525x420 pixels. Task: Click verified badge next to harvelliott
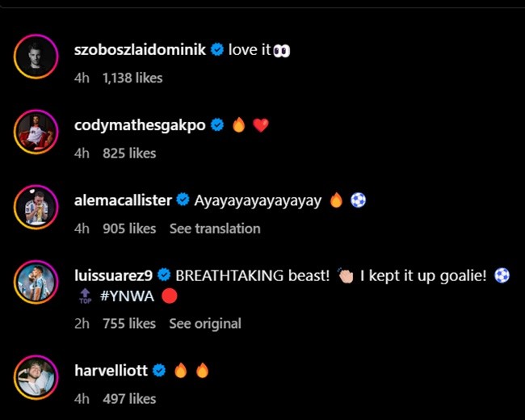pos(159,371)
